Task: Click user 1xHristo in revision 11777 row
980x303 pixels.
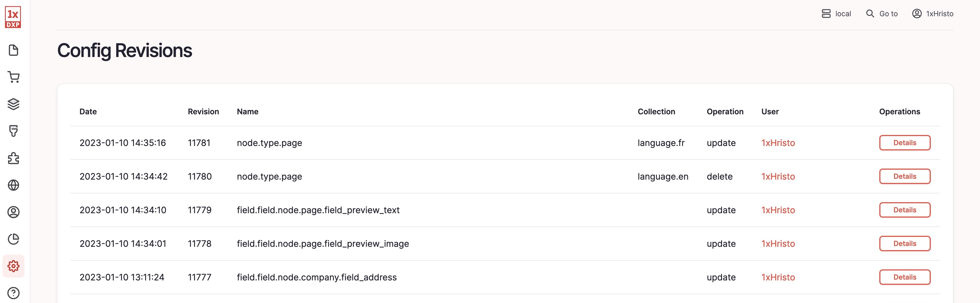Action: [x=778, y=277]
